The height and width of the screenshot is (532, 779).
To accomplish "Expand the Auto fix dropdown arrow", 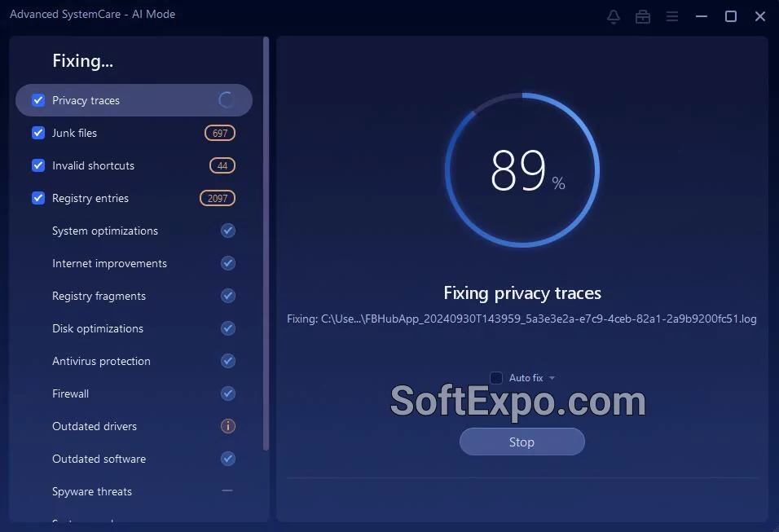I will pos(551,377).
